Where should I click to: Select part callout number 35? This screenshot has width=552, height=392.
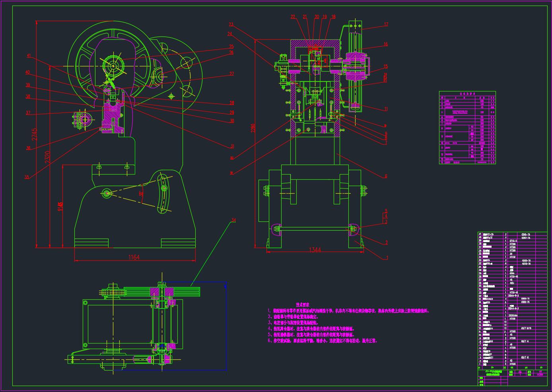pyautogui.click(x=27, y=177)
